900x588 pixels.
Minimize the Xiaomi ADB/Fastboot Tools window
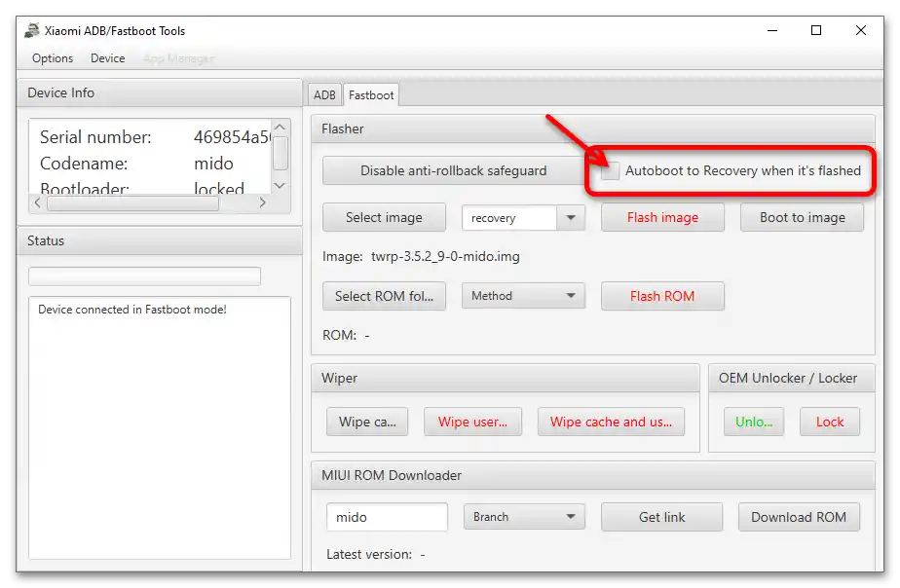click(x=772, y=30)
